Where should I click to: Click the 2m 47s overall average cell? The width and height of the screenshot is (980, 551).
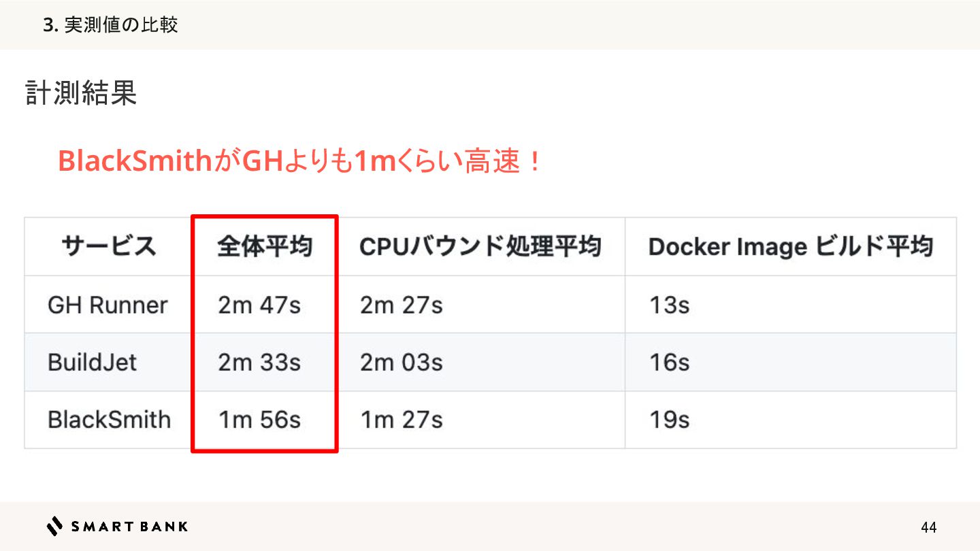259,305
